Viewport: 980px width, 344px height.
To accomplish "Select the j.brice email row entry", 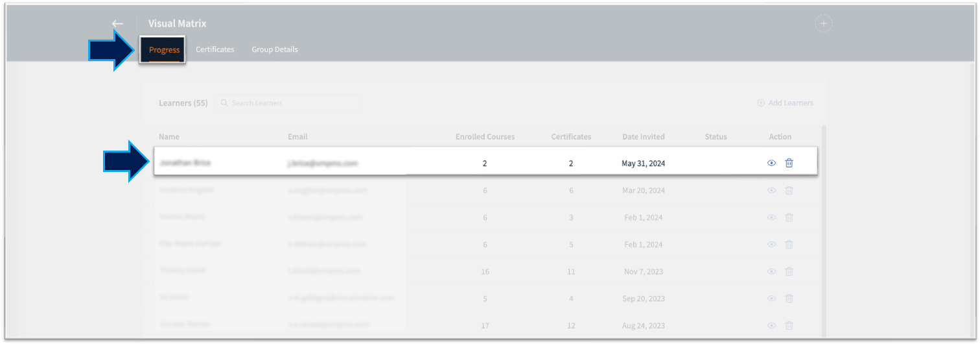I will tap(322, 164).
